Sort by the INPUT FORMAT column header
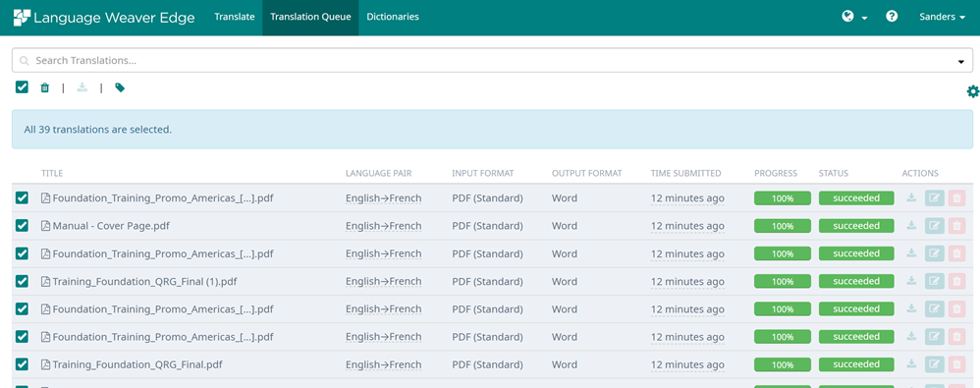980x388 pixels. (x=482, y=173)
